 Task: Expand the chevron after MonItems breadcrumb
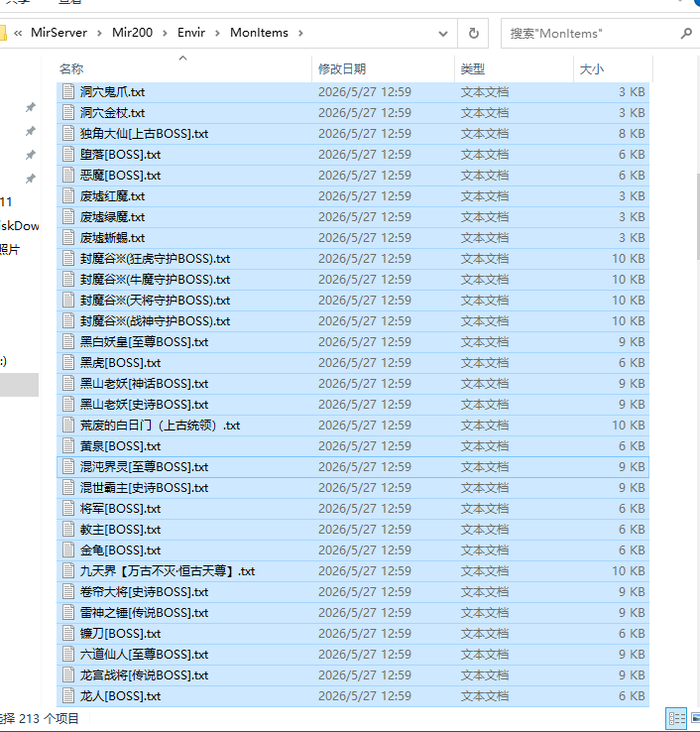[x=300, y=33]
